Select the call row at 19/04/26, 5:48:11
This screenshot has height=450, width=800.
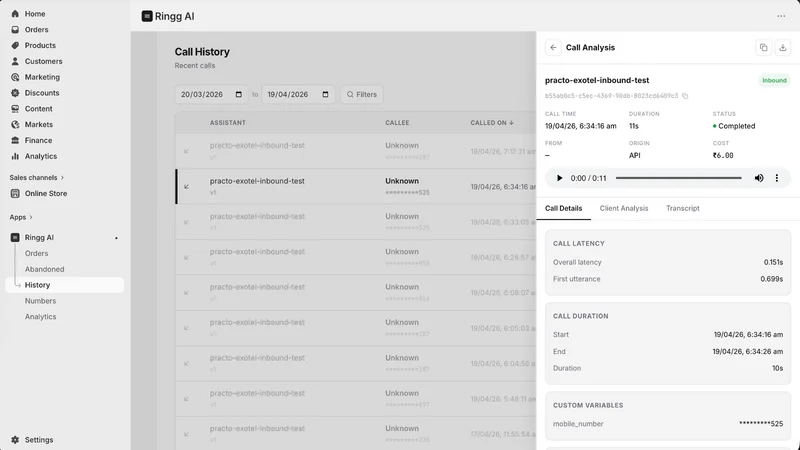(x=356, y=399)
